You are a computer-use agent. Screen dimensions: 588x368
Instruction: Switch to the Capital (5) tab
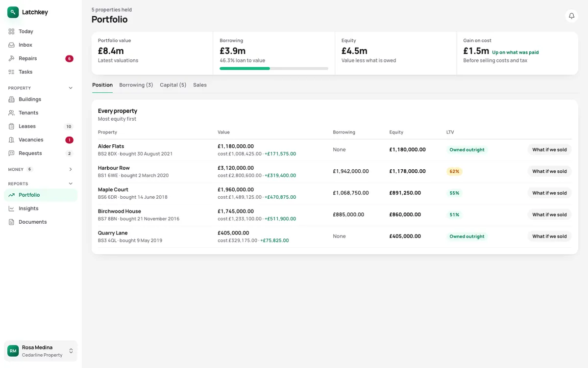coord(173,85)
